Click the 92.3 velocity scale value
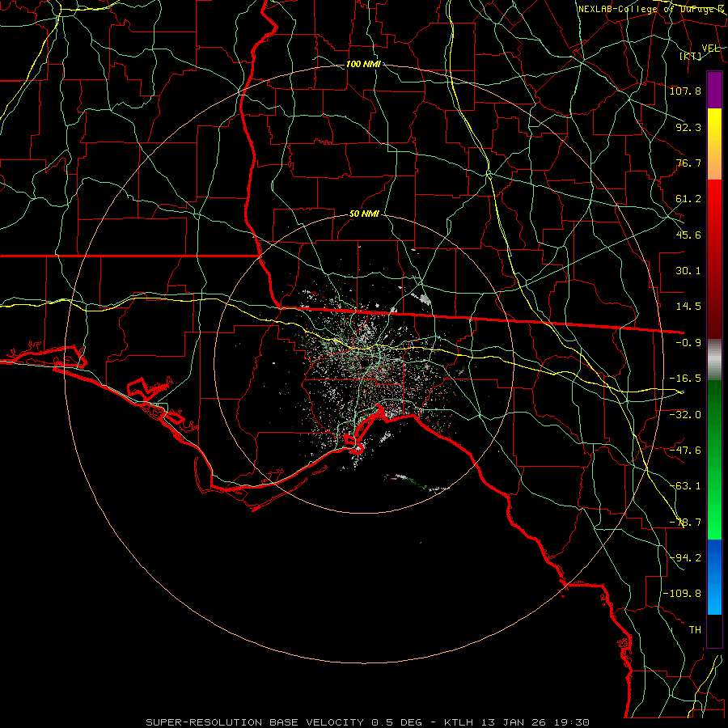This screenshot has width=728, height=728. point(688,127)
